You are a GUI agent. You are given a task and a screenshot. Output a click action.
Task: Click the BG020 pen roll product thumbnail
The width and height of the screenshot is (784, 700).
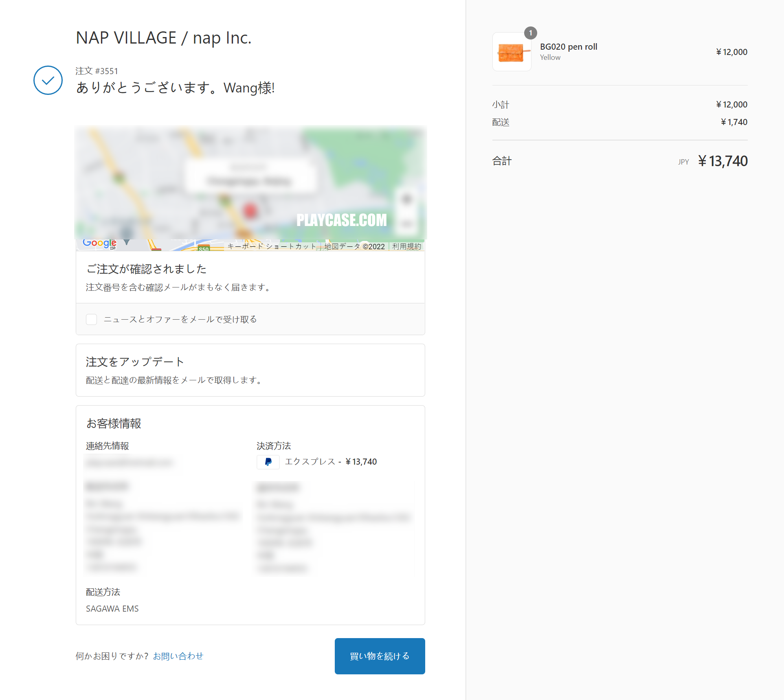tap(512, 52)
